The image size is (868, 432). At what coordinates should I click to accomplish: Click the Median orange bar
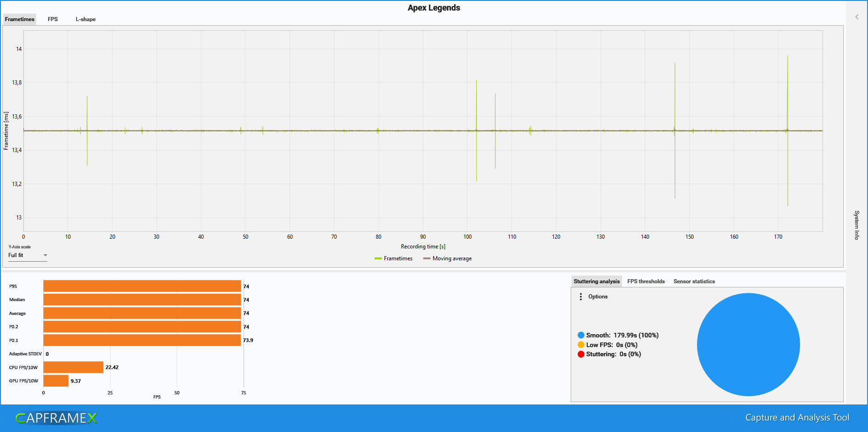click(142, 300)
